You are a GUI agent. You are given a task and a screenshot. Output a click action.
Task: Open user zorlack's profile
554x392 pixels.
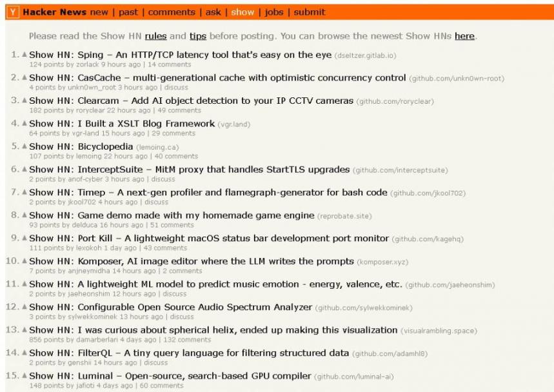(87, 64)
